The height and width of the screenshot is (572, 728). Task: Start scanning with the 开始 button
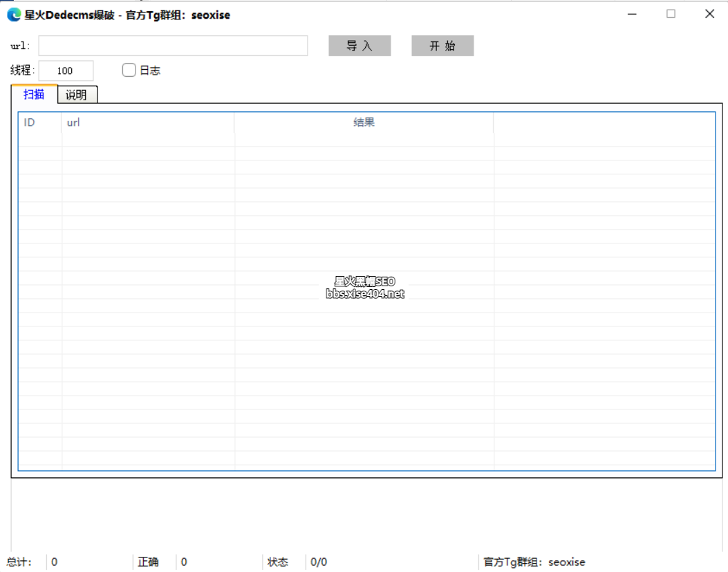point(442,46)
